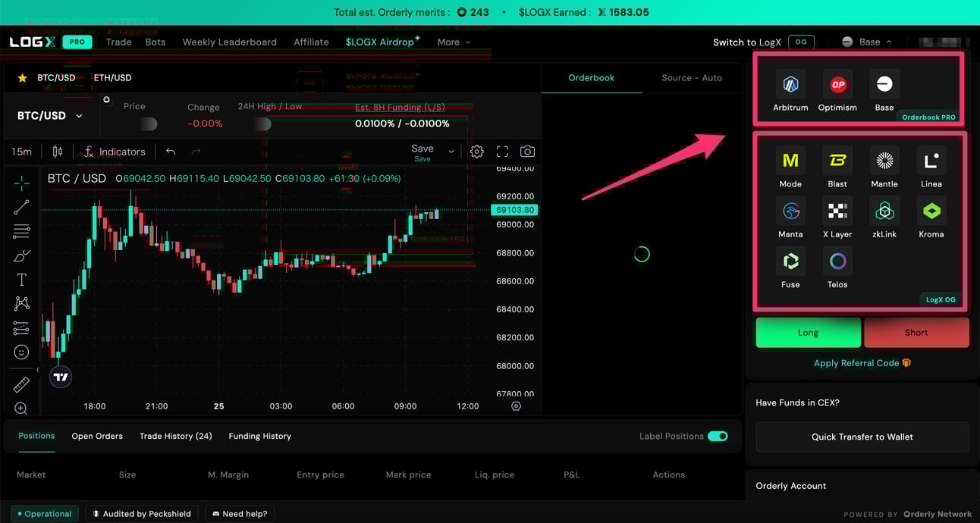Open the Trade page
Viewport: 980px width, 523px height.
(x=119, y=42)
